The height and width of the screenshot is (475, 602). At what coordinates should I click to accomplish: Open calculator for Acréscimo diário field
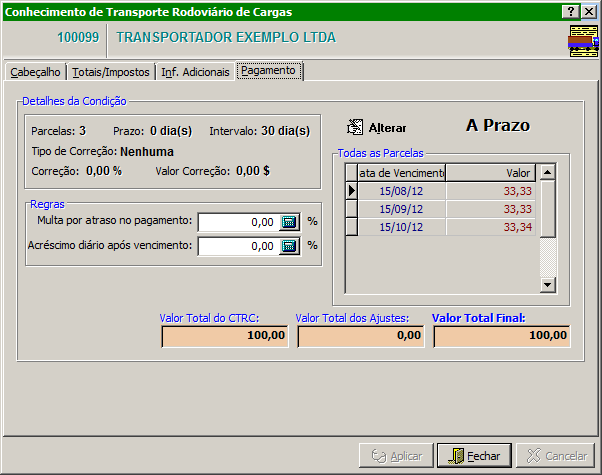click(x=289, y=245)
